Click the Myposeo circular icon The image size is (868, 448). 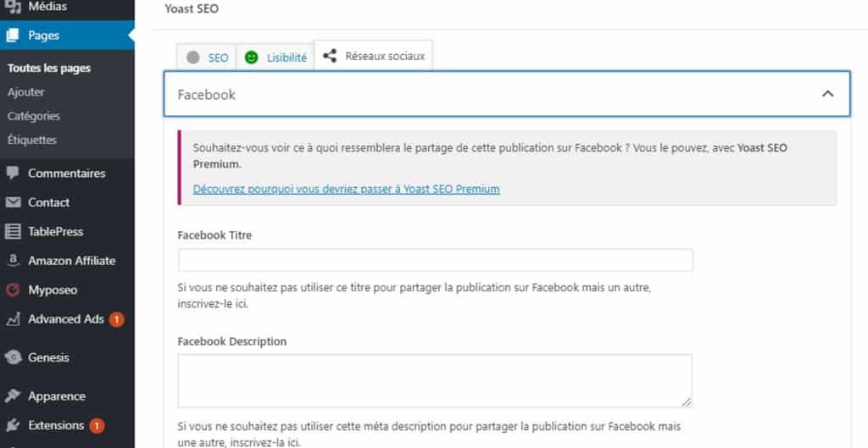coord(13,290)
